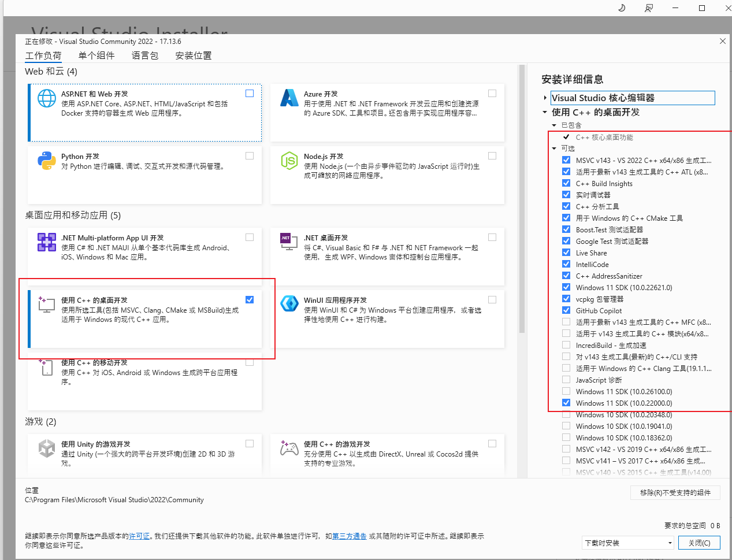Check the Azure development workload box
This screenshot has width=732, height=560.
tap(492, 93)
